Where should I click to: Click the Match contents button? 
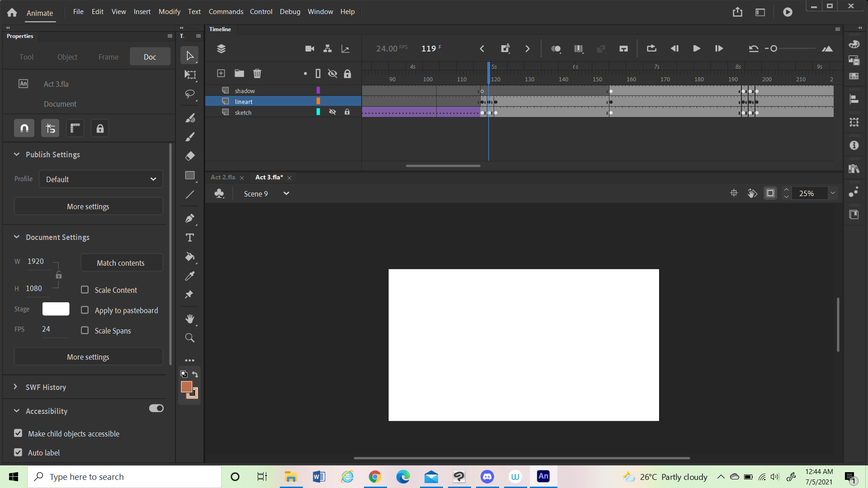(x=121, y=263)
